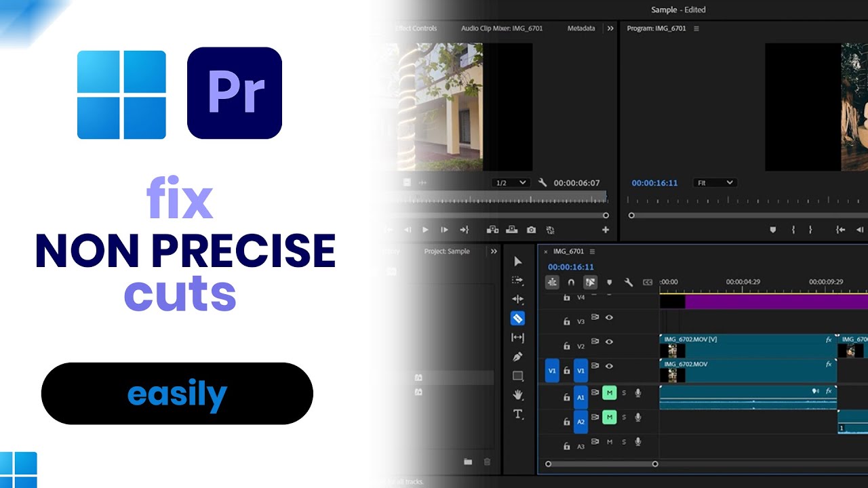The width and height of the screenshot is (868, 488).
Task: Open the Source monitor button editor plus
Action: pyautogui.click(x=606, y=230)
